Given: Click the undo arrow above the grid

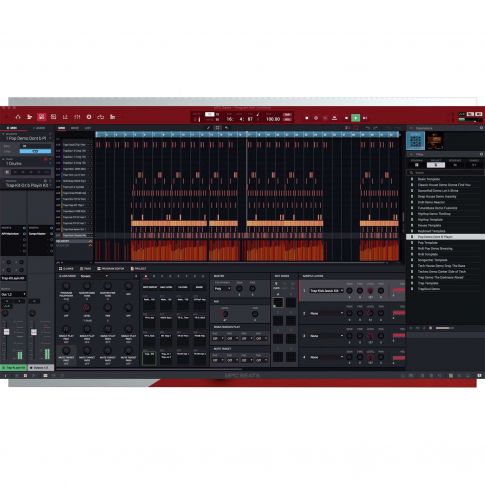Looking at the screenshot, I should [x=368, y=128].
